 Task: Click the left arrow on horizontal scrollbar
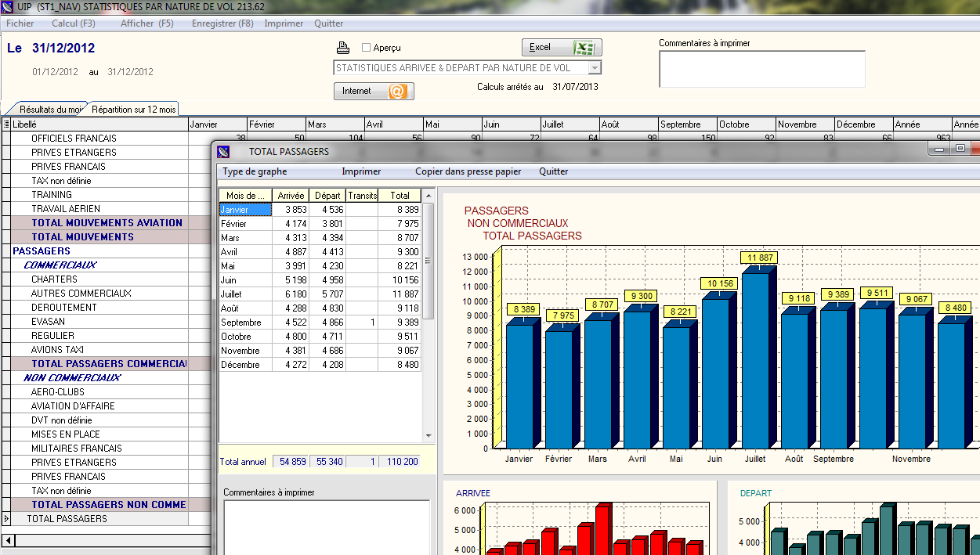(8, 541)
